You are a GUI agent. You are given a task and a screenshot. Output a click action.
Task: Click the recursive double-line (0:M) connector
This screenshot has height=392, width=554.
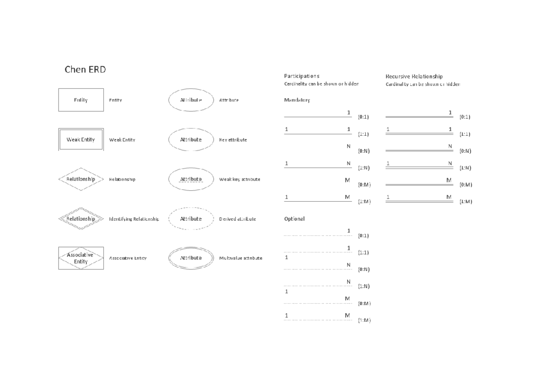tap(419, 185)
